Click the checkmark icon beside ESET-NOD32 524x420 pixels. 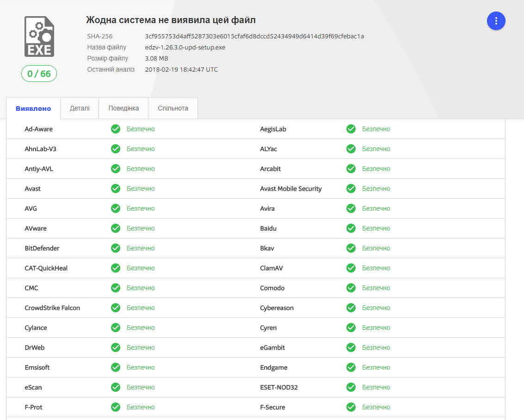click(x=351, y=387)
